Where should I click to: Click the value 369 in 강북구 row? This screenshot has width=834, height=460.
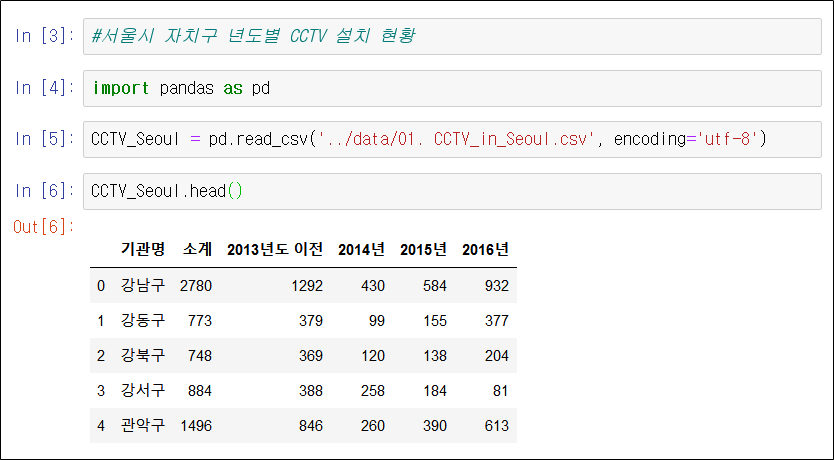[x=311, y=356]
